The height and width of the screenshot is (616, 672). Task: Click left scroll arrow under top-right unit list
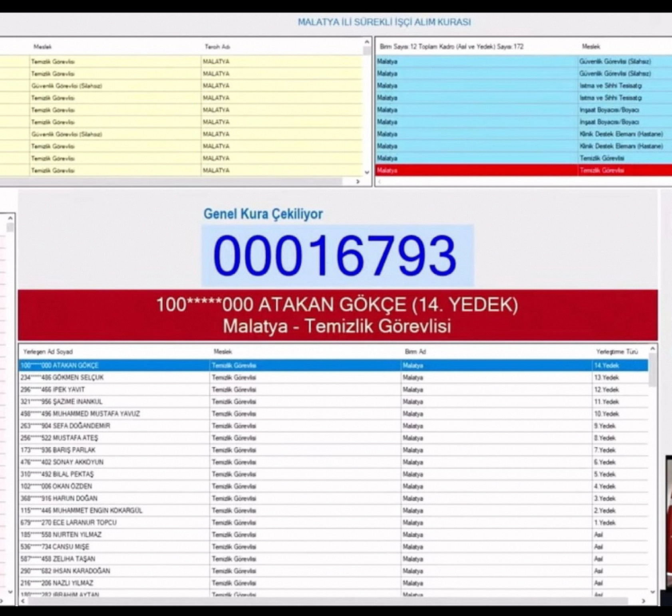pos(379,182)
